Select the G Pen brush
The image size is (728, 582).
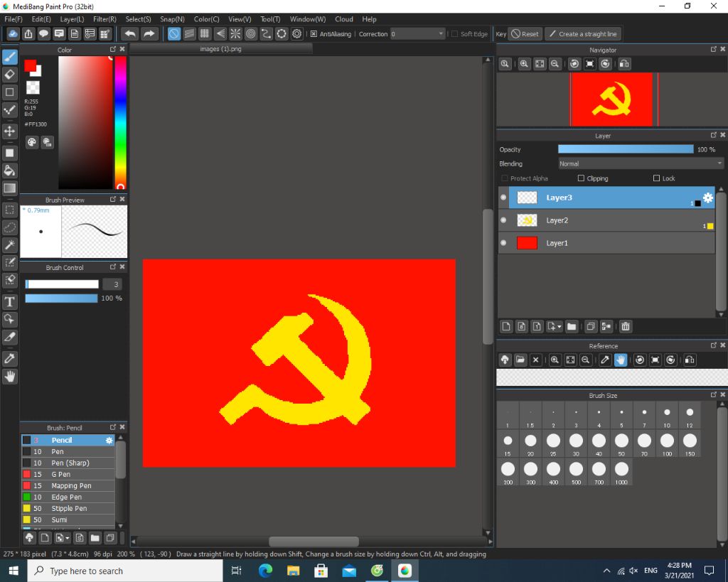68,474
